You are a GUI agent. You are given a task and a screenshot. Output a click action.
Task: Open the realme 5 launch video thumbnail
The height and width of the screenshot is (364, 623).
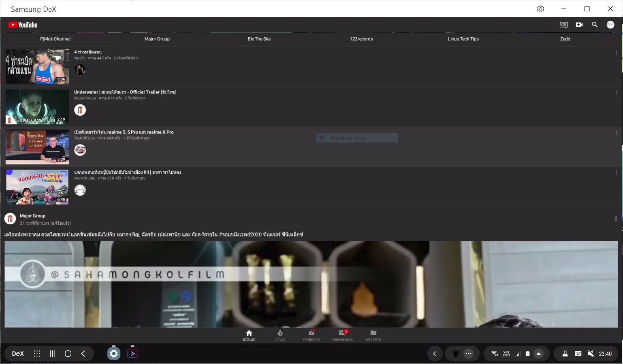37,147
